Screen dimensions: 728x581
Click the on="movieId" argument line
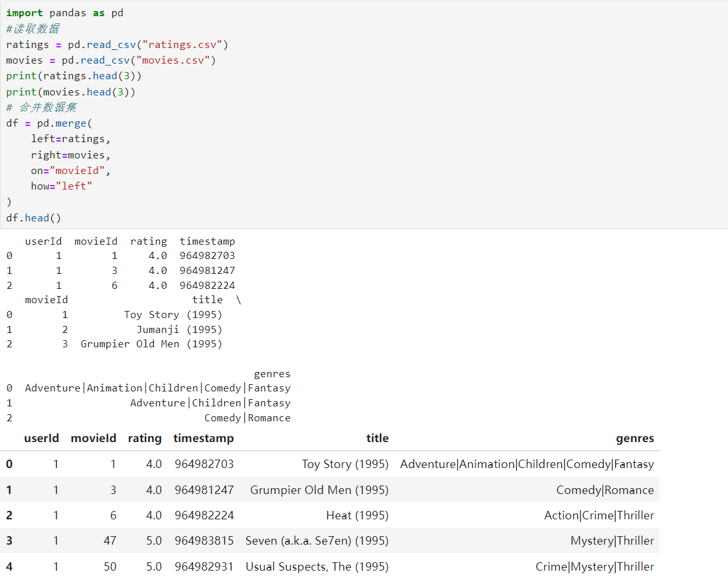pos(71,171)
